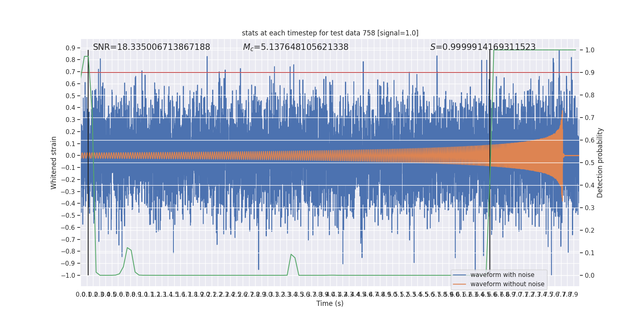Click the "Detection probability" axis label

[x=600, y=163]
